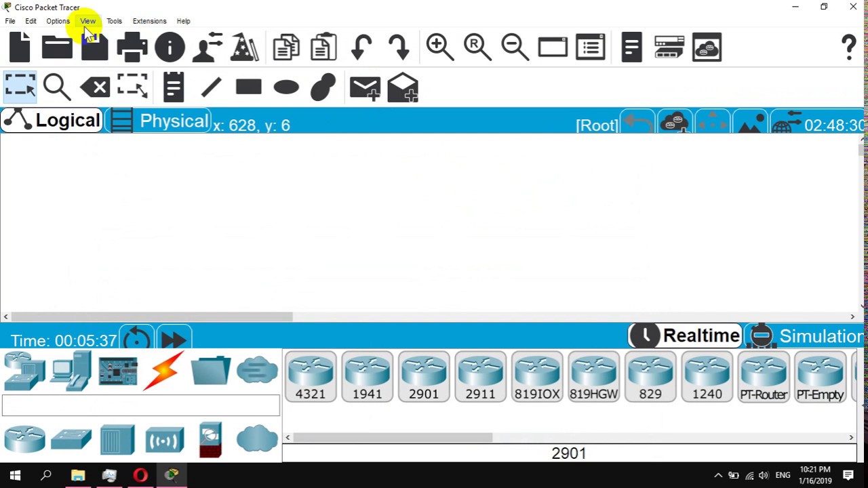Select the 2911 router model
Image resolution: width=868 pixels, height=488 pixels.
tap(480, 376)
